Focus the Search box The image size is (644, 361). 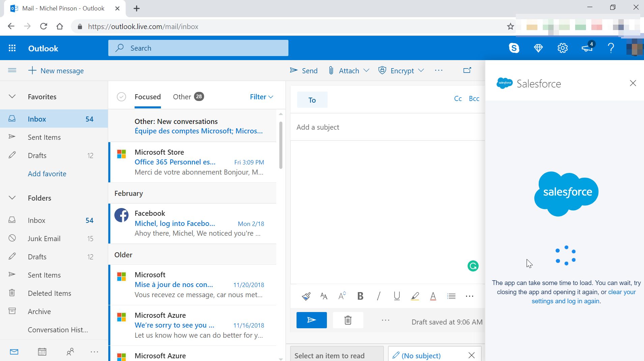pos(198,48)
